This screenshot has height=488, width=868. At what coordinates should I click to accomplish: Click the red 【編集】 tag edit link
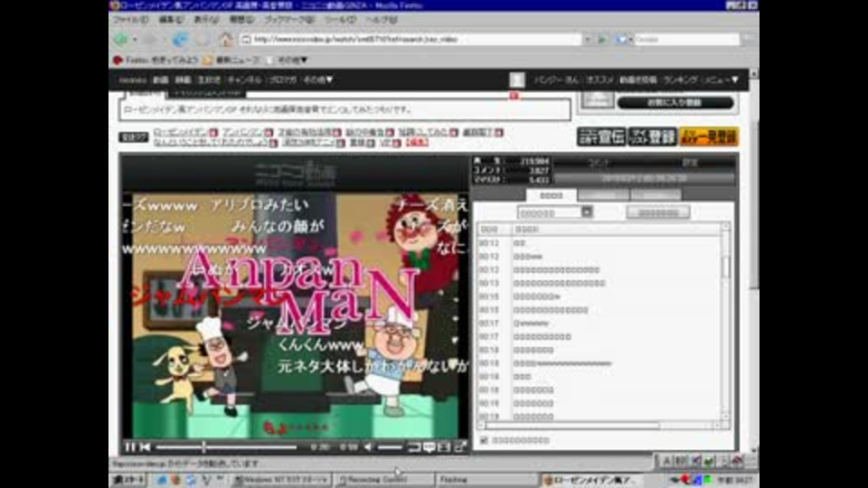(x=417, y=143)
